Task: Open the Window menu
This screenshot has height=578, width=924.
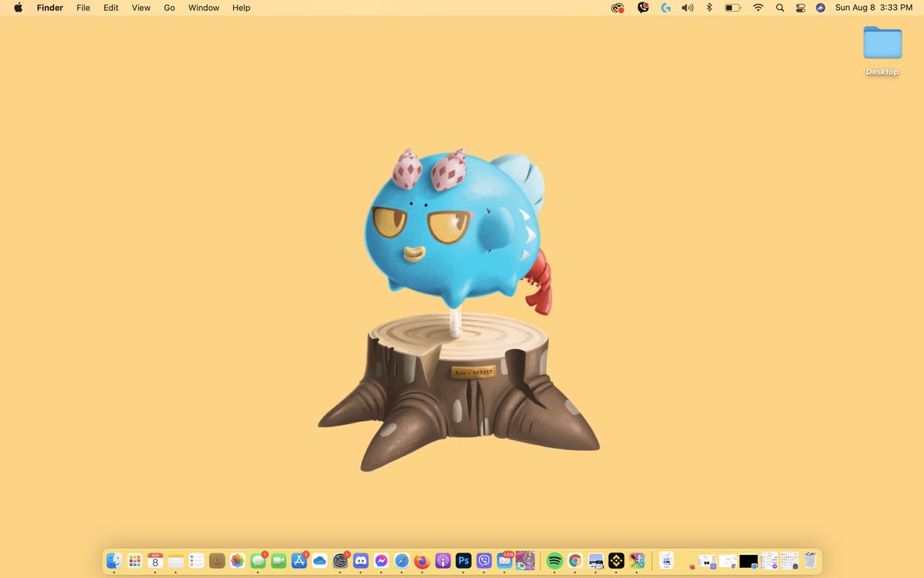Action: [203, 8]
